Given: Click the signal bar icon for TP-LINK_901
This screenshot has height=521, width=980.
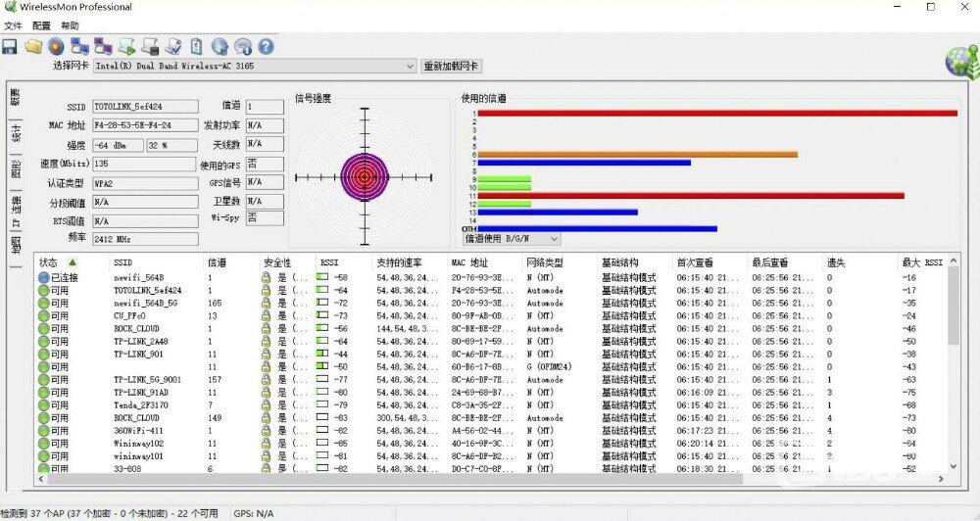Looking at the screenshot, I should [x=322, y=354].
